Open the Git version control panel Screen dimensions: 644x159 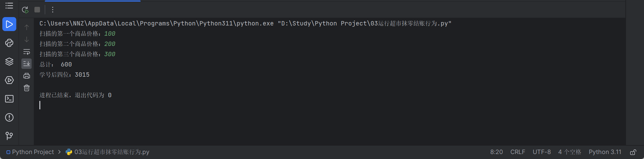(x=9, y=136)
